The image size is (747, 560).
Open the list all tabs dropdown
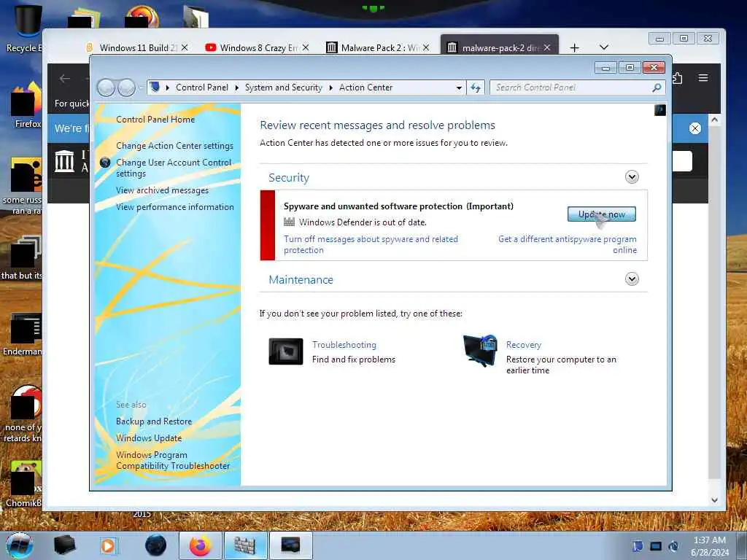(603, 47)
